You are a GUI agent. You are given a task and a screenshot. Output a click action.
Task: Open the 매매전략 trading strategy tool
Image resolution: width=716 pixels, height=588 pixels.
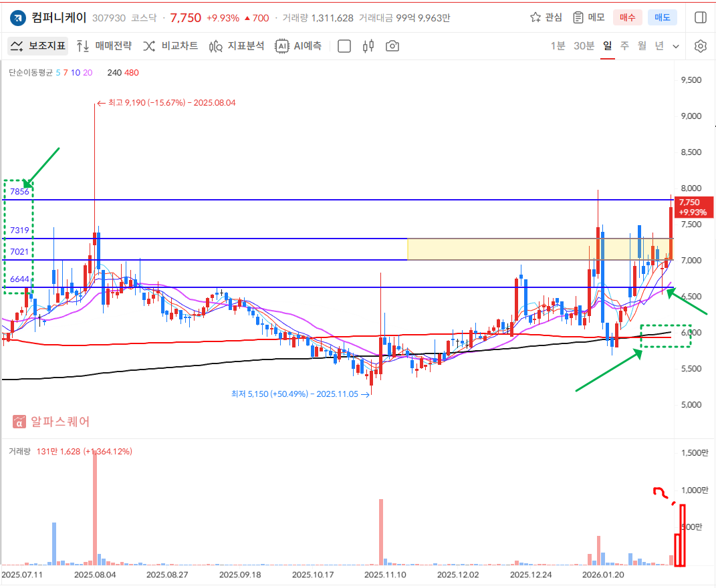click(104, 46)
